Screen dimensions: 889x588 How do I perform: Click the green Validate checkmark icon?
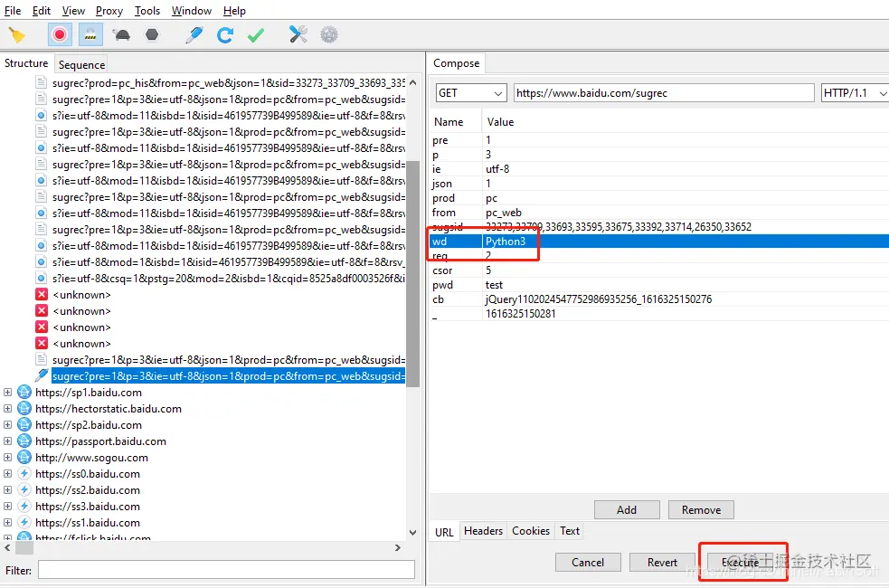(256, 35)
